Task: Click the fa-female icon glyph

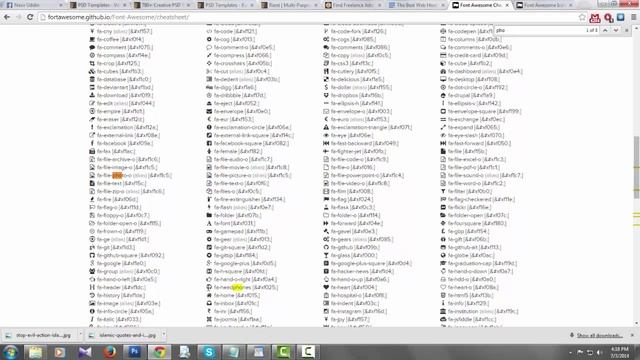Action: click(x=209, y=151)
